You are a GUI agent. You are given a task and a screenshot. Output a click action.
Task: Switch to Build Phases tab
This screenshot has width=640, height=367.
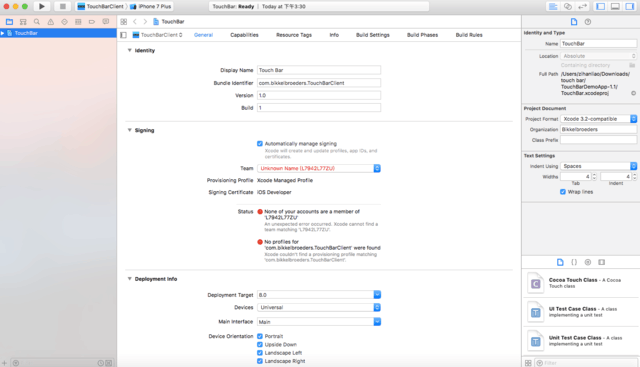coord(422,35)
